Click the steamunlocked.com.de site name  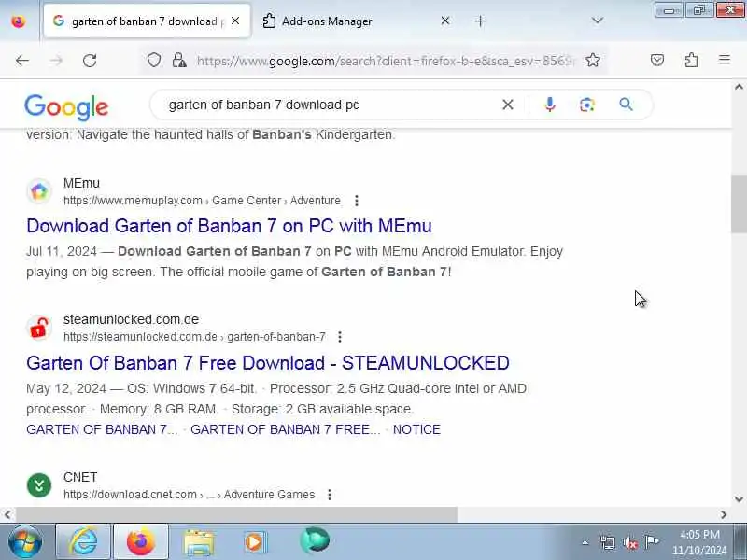pyautogui.click(x=131, y=319)
